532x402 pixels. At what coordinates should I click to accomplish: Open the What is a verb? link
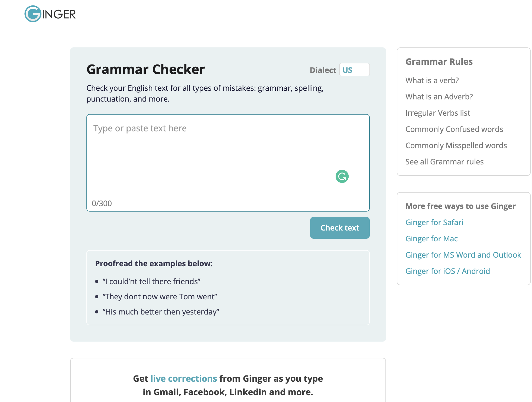[x=432, y=80]
